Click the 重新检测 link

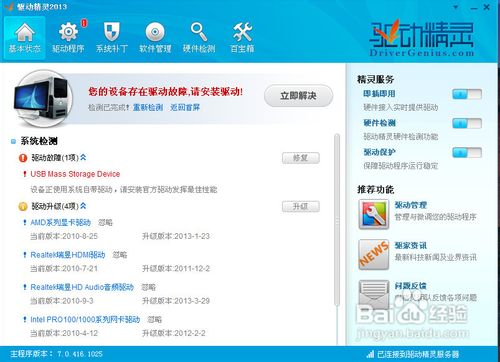[x=148, y=107]
